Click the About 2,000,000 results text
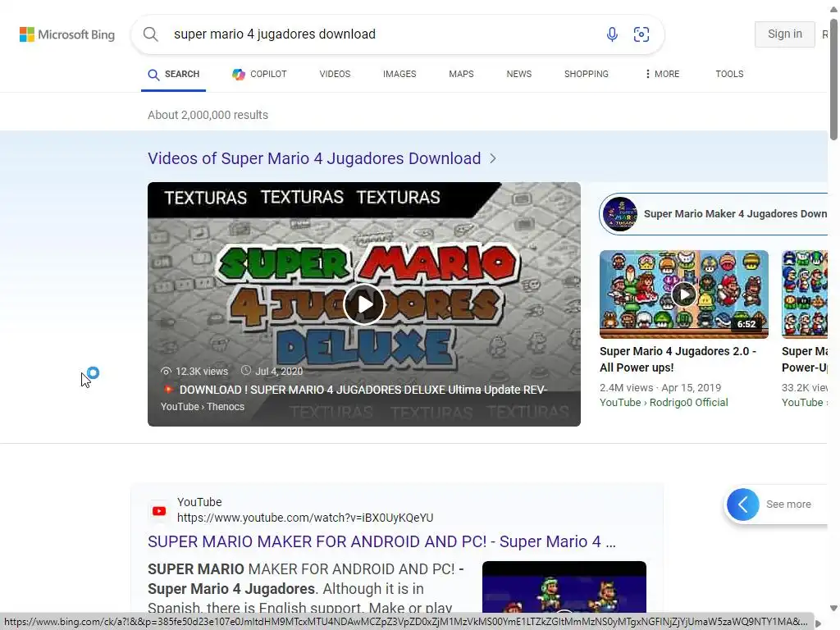The width and height of the screenshot is (840, 630). click(208, 115)
